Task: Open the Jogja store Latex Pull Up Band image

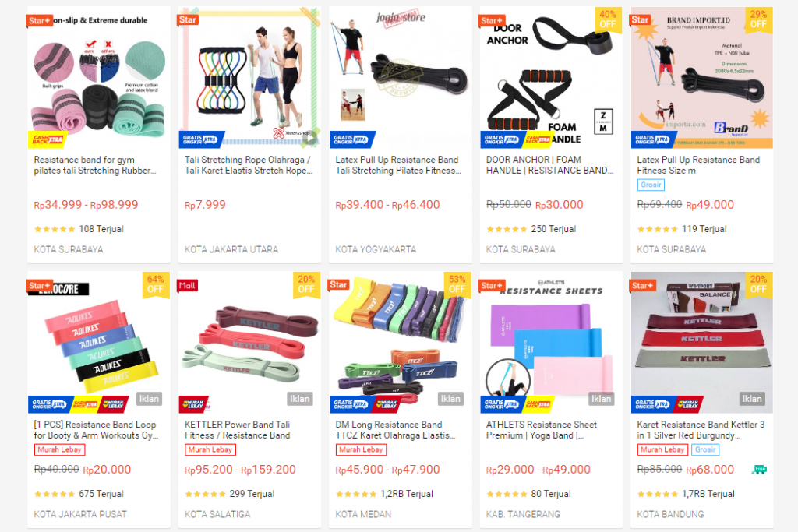Action: (401, 77)
